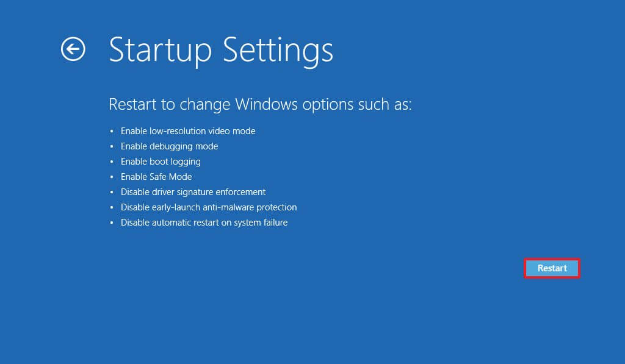Click bullet beside Enable Safe Mode
Image resolution: width=625 pixels, height=364 pixels.
pyautogui.click(x=112, y=177)
